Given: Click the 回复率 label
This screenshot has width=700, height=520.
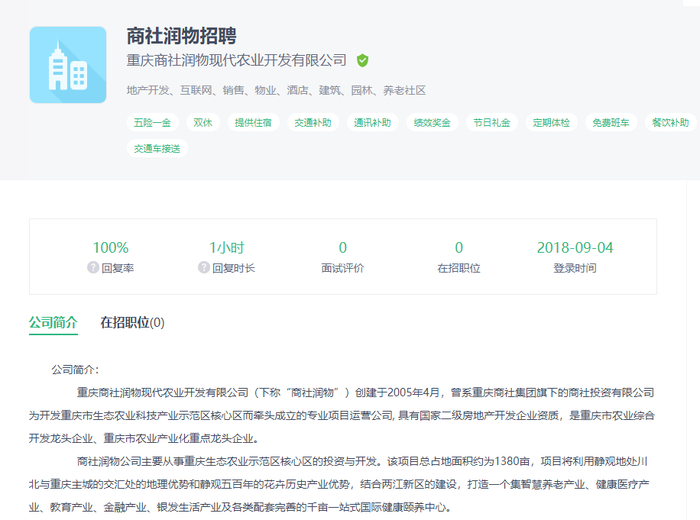Looking at the screenshot, I should (x=118, y=268).
